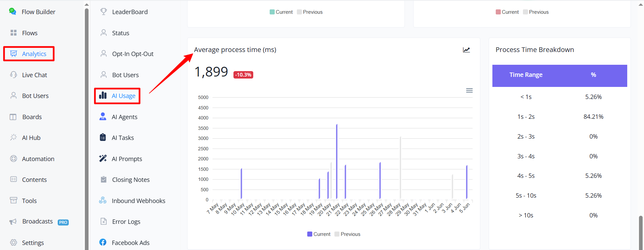Viewport: 644px width, 250px height.
Task: Open Inbound Webhooks from the submenu
Action: [132, 201]
